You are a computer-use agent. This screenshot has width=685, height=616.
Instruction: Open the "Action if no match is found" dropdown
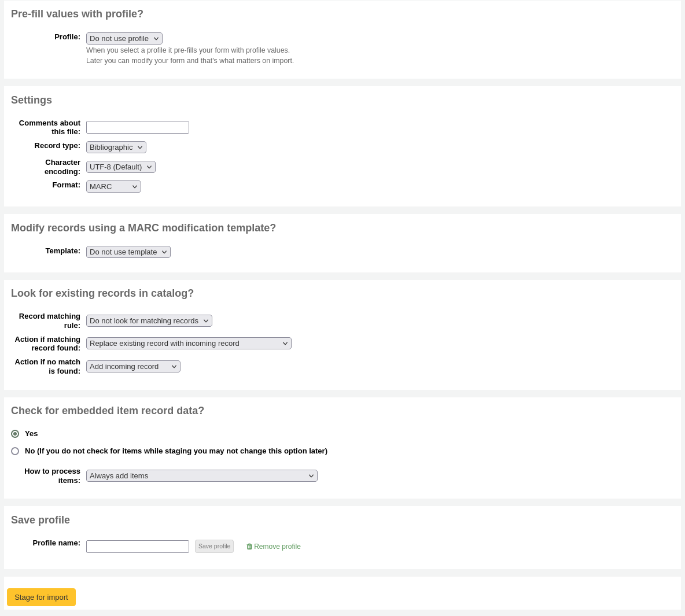click(x=133, y=366)
